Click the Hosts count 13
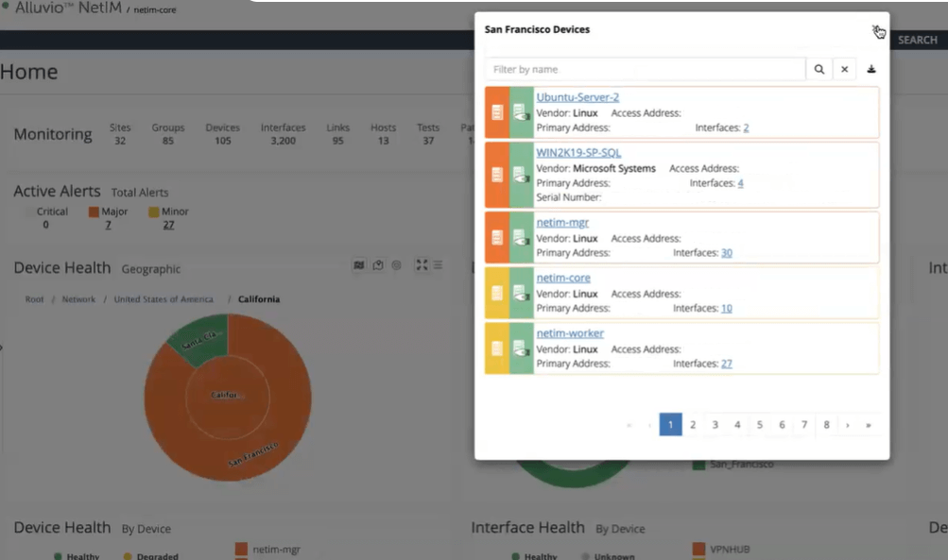Screen dimensions: 948x560 coord(384,141)
